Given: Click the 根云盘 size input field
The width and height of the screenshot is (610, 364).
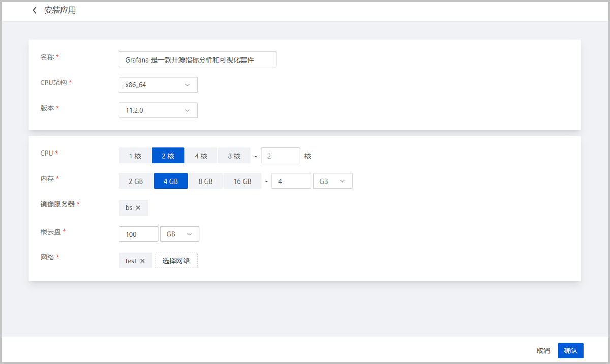Looking at the screenshot, I should tap(138, 234).
